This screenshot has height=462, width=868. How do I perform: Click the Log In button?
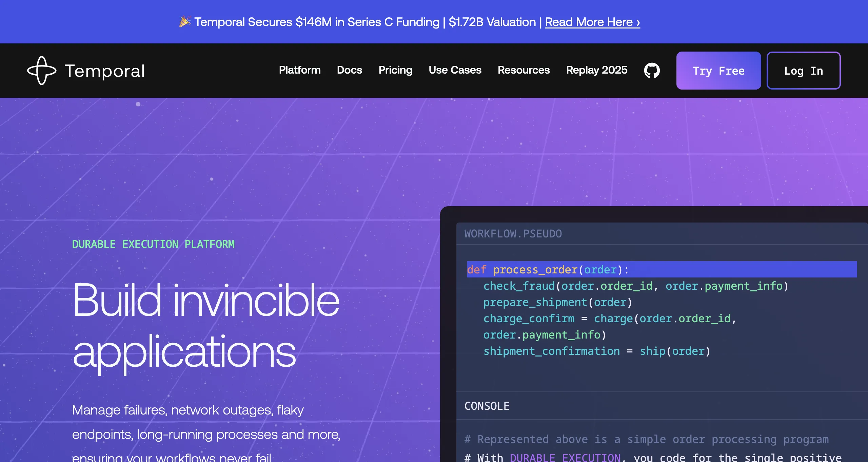coord(804,71)
